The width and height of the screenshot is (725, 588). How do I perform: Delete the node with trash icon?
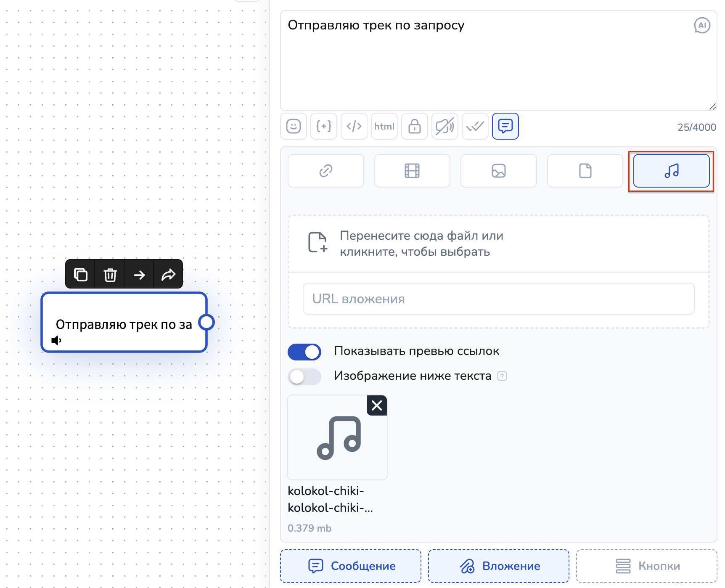tap(110, 275)
